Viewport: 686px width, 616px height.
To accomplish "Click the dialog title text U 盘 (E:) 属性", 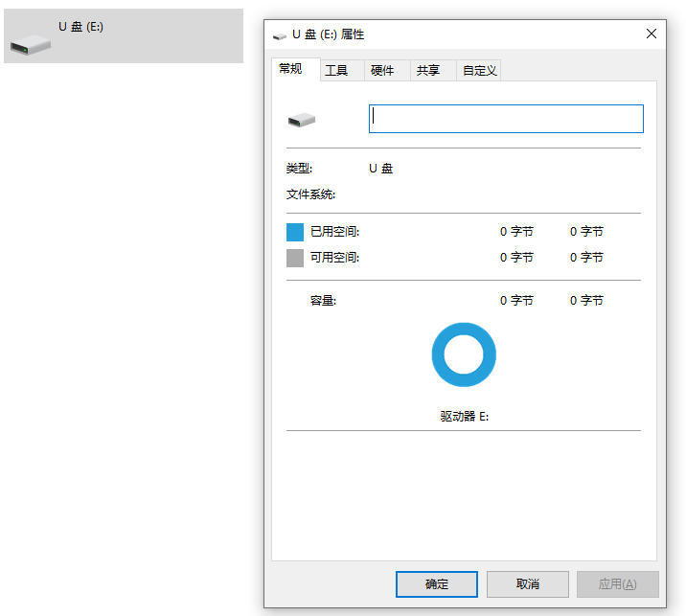I will [328, 34].
